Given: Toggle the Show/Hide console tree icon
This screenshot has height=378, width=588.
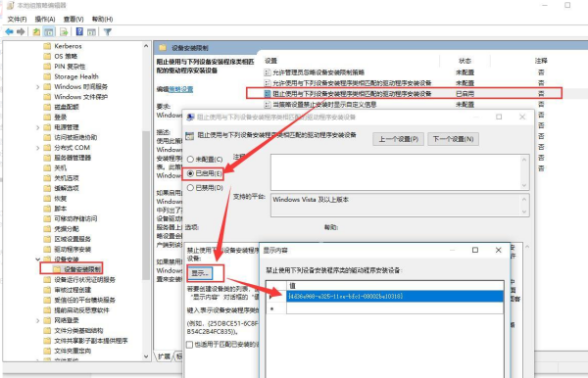Looking at the screenshot, I should pos(49,32).
